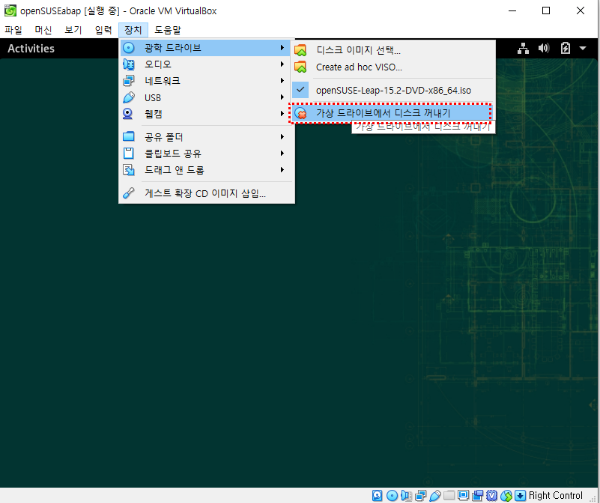Click the mouse integration status bar icon

[x=506, y=496]
